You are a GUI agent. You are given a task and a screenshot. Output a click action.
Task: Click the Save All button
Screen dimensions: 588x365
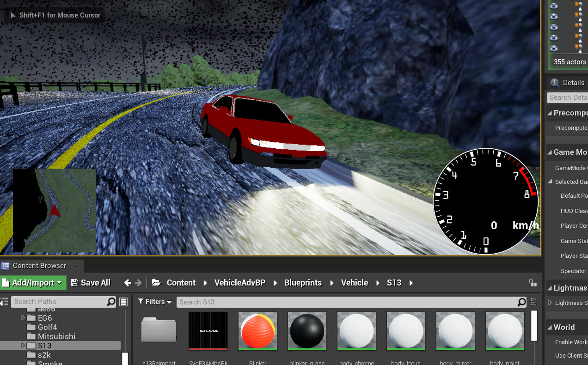pyautogui.click(x=91, y=283)
